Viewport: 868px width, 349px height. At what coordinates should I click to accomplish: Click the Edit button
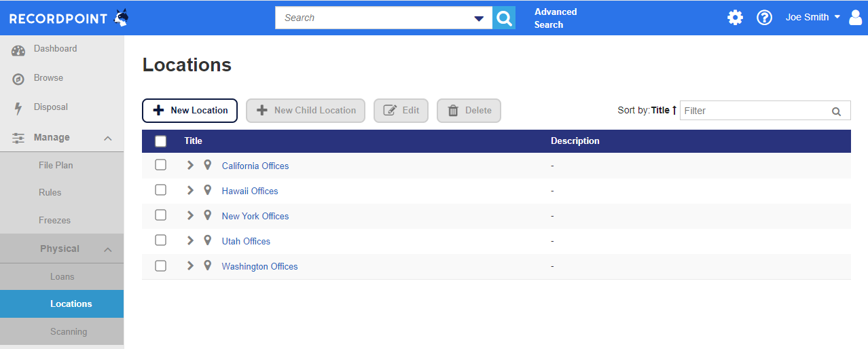[401, 111]
